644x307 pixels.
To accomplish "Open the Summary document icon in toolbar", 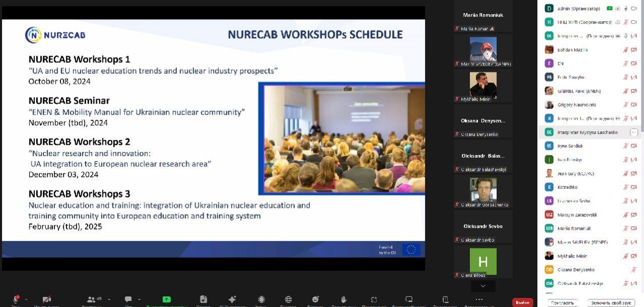I will tap(203, 299).
